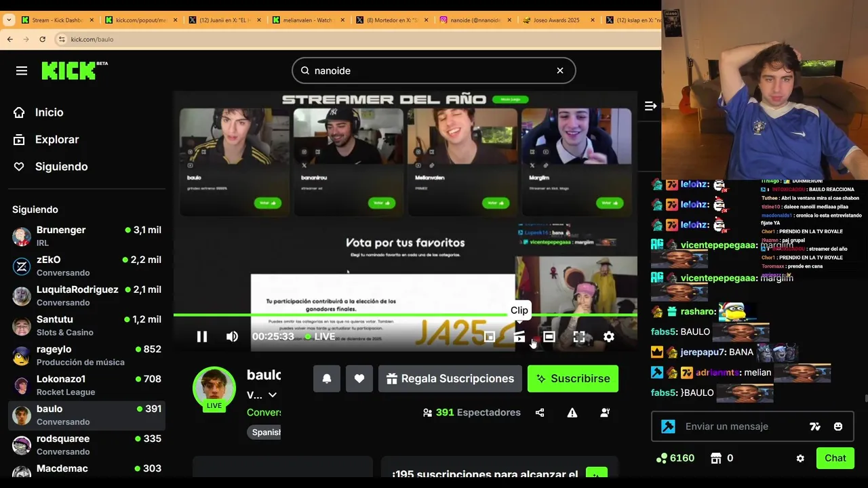Screen dimensions: 868x488
Task: Enter fullscreen video mode
Action: click(x=579, y=337)
